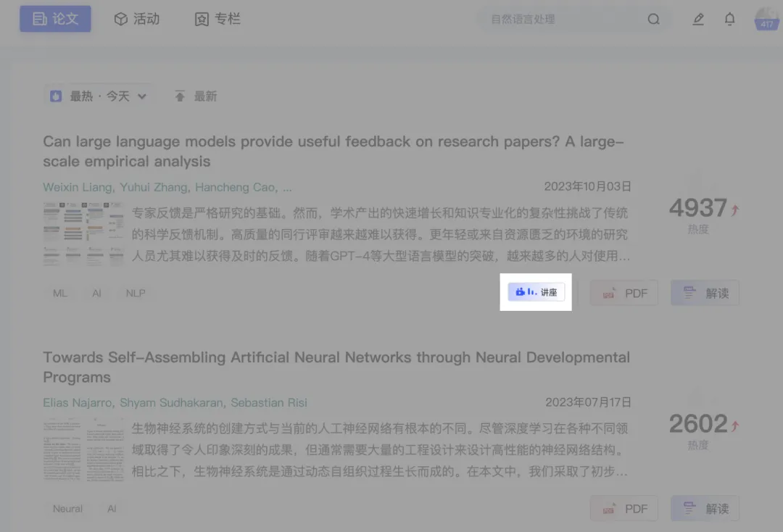Screen dimensions: 783x532
Task: Open PDF of the language models paper
Action: click(x=624, y=293)
